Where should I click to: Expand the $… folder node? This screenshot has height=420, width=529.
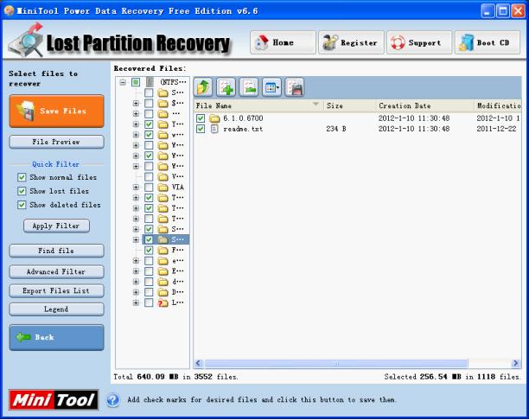[136, 103]
